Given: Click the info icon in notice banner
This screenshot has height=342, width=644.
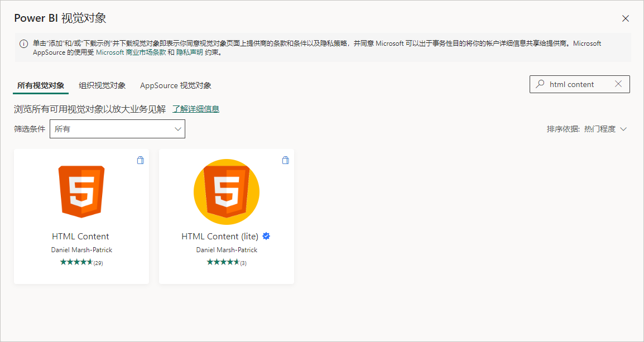Looking at the screenshot, I should coord(24,44).
